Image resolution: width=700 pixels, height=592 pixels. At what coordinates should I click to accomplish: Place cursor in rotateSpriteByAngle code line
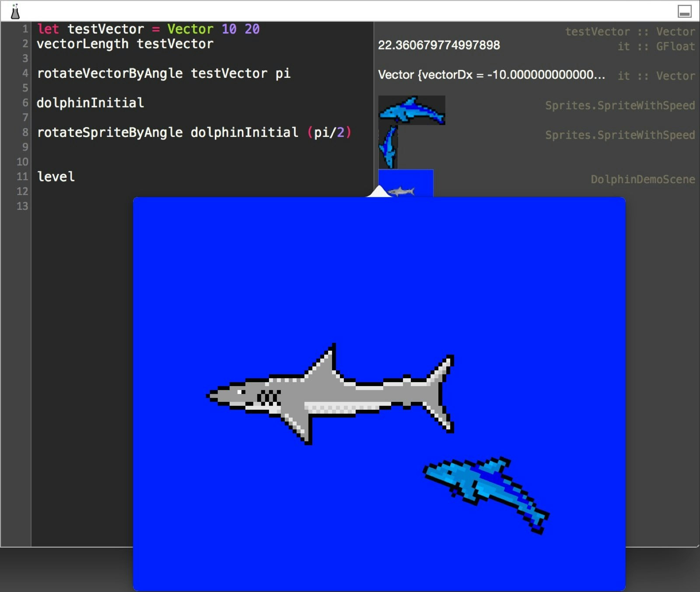175,132
